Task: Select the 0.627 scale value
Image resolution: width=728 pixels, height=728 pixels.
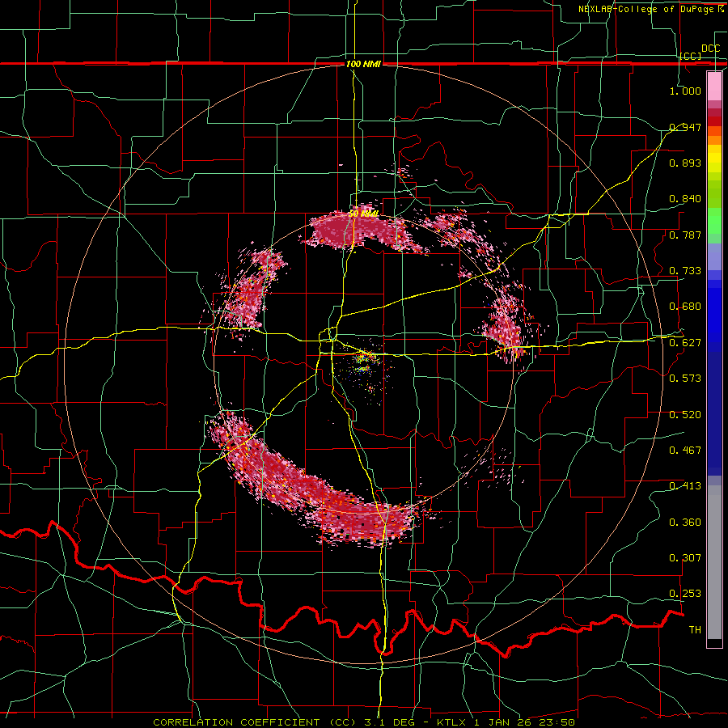Action: click(685, 343)
